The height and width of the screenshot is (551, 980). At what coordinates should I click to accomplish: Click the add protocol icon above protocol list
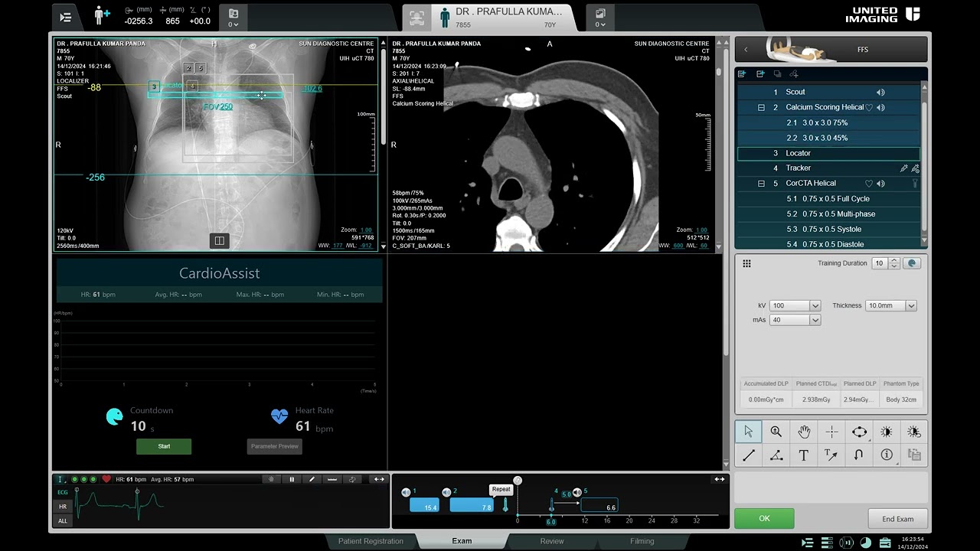(x=743, y=74)
